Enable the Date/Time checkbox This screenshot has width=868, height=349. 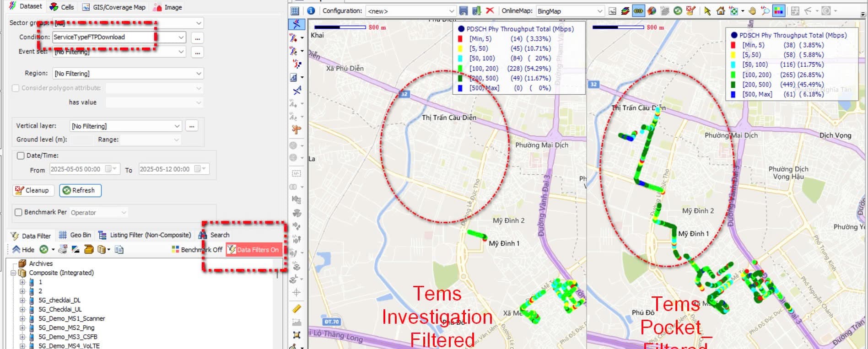pyautogui.click(x=21, y=156)
